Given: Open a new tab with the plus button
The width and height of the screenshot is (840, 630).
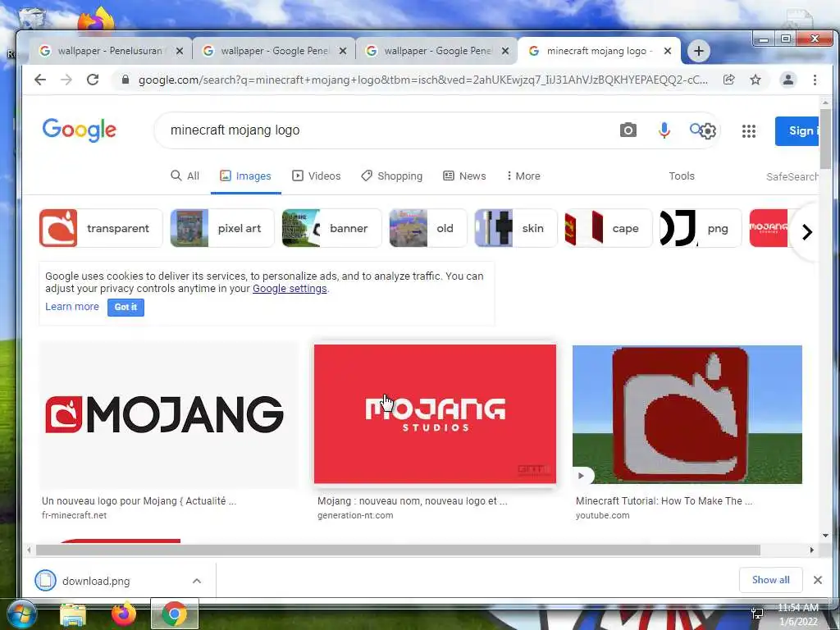Looking at the screenshot, I should [x=699, y=51].
